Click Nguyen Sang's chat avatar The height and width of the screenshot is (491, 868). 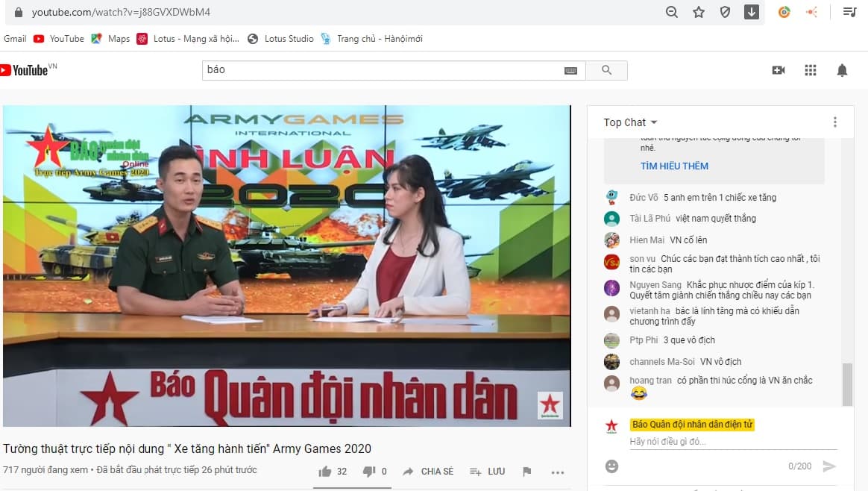pyautogui.click(x=611, y=287)
